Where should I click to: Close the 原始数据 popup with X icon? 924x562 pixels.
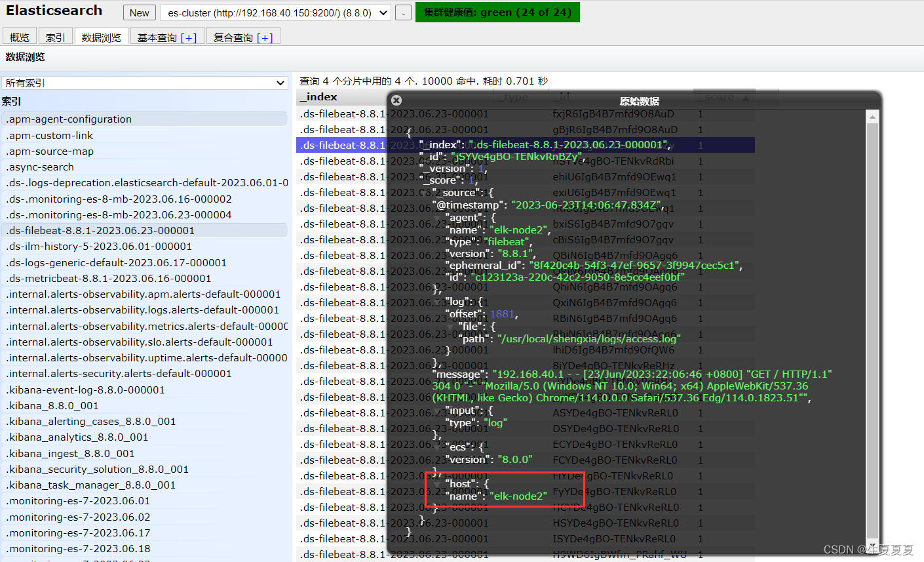pos(396,100)
